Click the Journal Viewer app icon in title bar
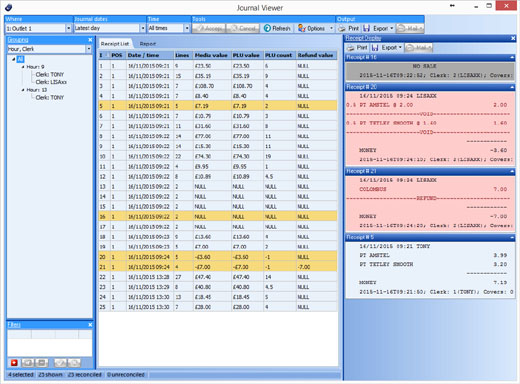Viewport: 520px width, 384px height. click(x=8, y=7)
